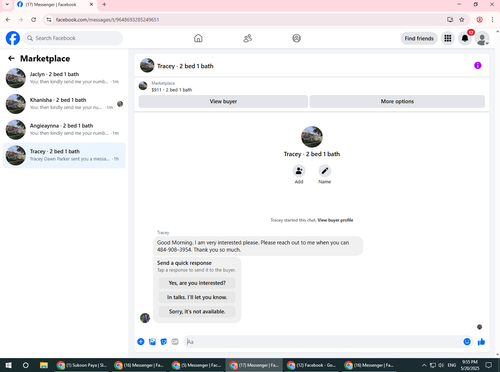Image resolution: width=500 pixels, height=372 pixels.
Task: Click the Marketplace listing thumbnail for $911
Action: [143, 86]
